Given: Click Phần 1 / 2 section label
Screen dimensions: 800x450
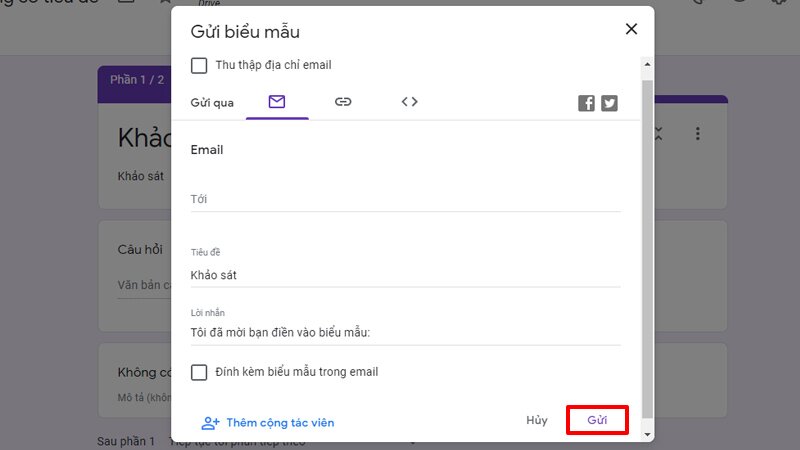Looking at the screenshot, I should click(x=137, y=80).
